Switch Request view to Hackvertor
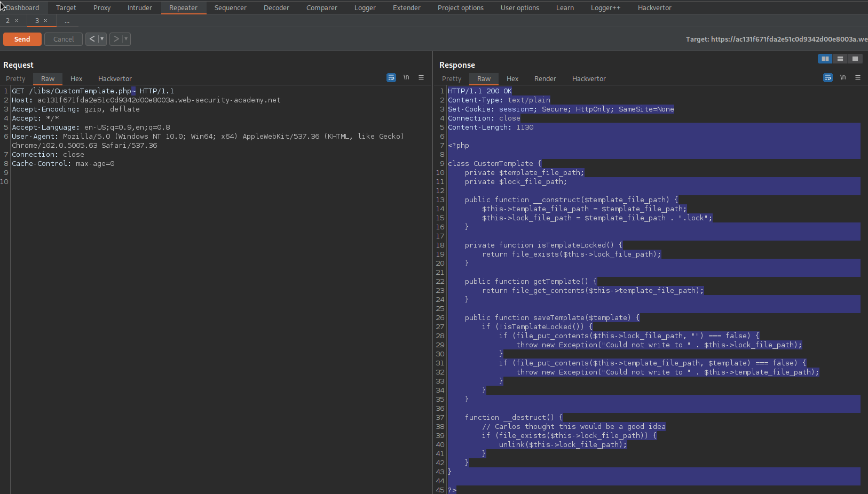The height and width of the screenshot is (494, 868). point(115,78)
